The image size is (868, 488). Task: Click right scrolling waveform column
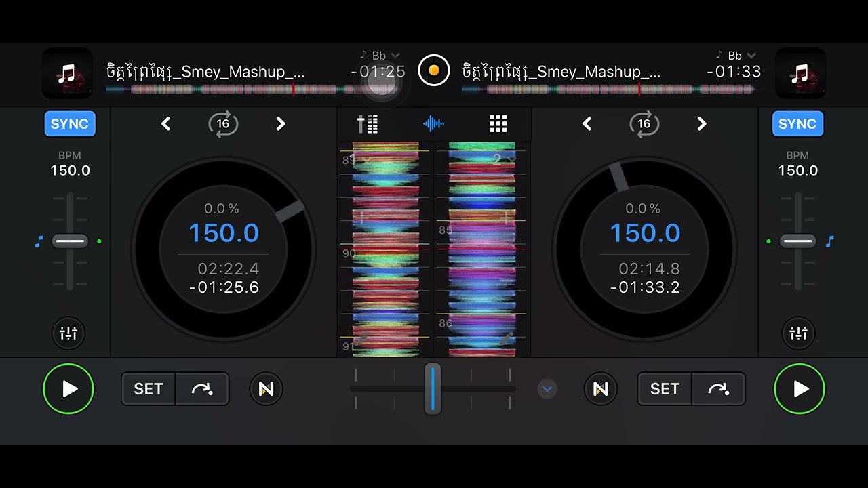point(482,249)
